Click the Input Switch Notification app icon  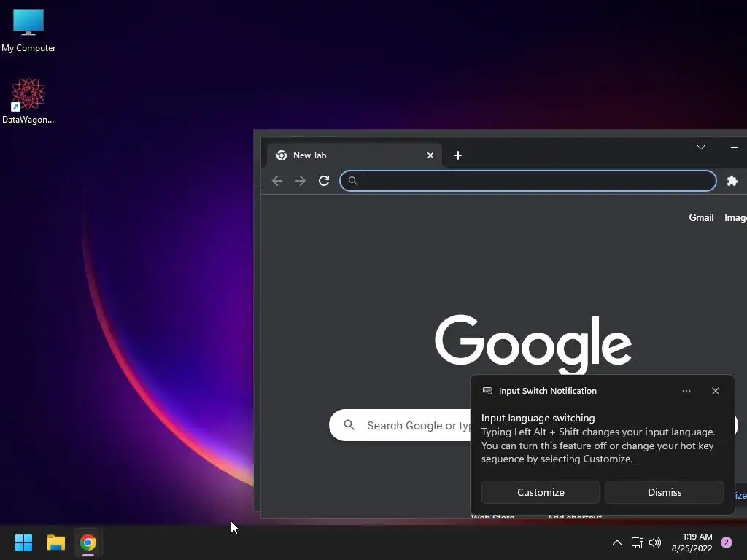click(x=487, y=391)
